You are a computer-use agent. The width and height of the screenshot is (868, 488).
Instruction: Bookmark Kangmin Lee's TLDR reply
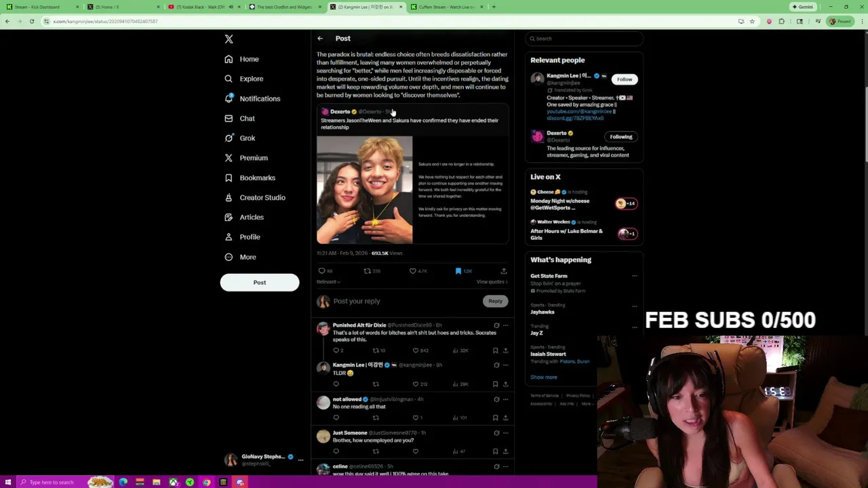(495, 384)
